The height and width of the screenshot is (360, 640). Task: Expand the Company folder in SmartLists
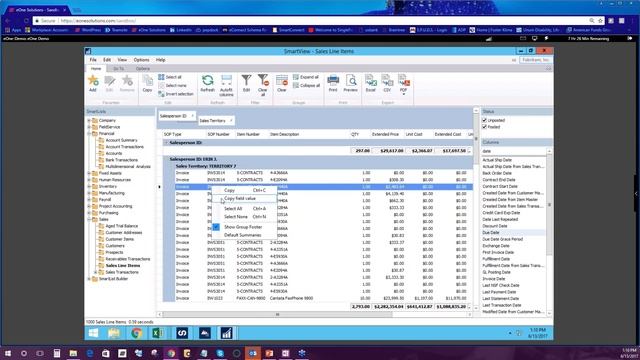[89, 120]
